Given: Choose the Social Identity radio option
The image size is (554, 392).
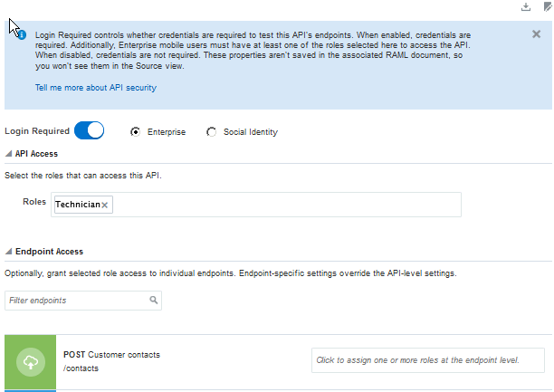Looking at the screenshot, I should pyautogui.click(x=212, y=132).
